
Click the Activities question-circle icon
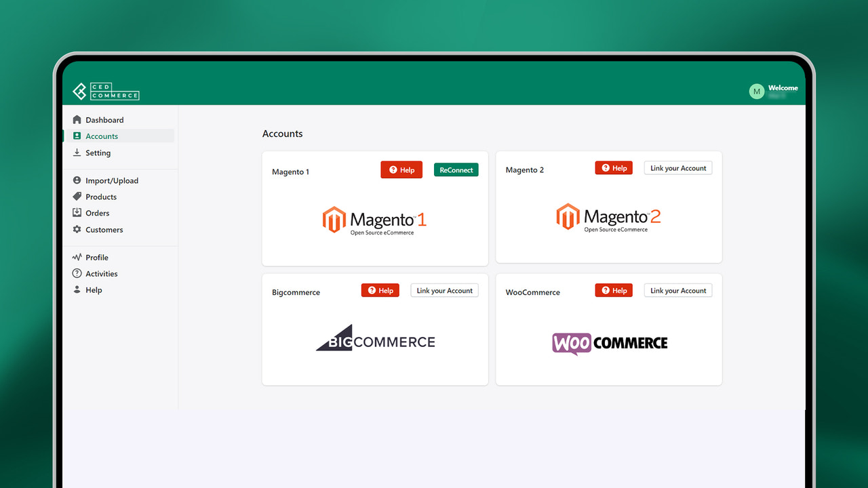click(77, 274)
